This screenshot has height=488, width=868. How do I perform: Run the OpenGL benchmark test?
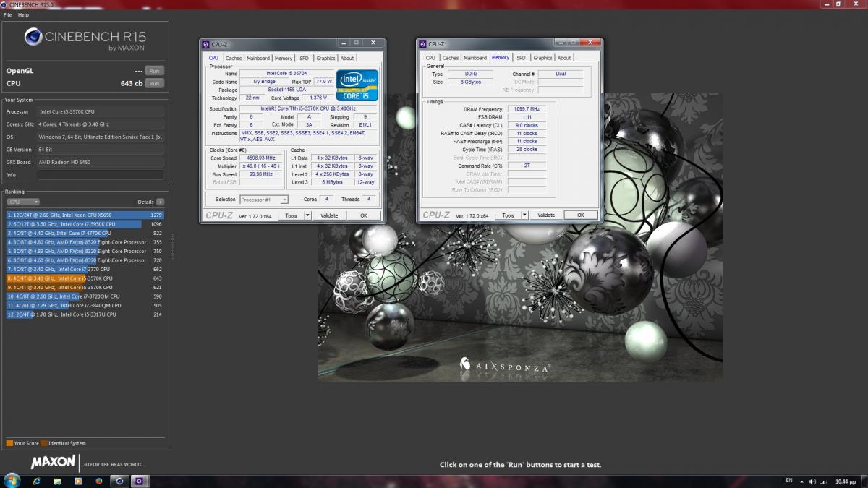pos(154,71)
